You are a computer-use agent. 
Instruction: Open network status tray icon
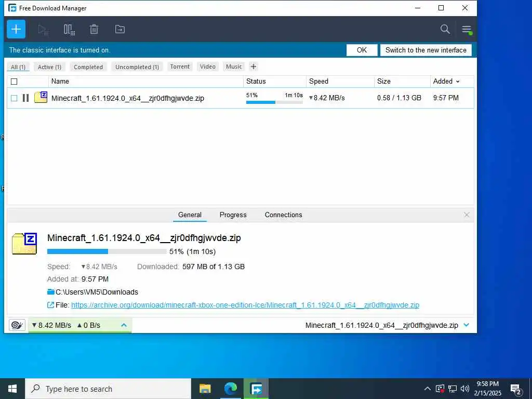point(453,389)
